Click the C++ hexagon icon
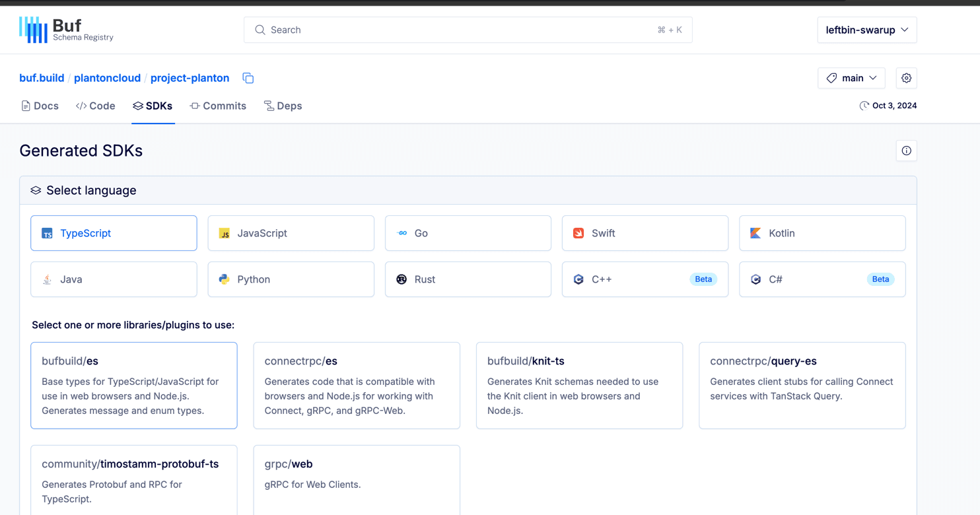 coord(578,279)
